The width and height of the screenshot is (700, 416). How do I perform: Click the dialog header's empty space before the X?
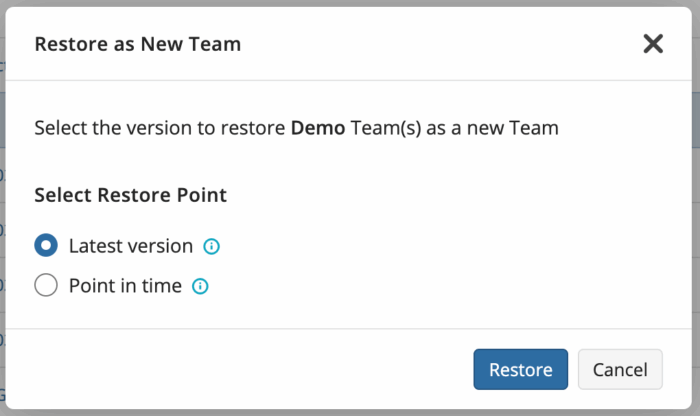pos(442,44)
